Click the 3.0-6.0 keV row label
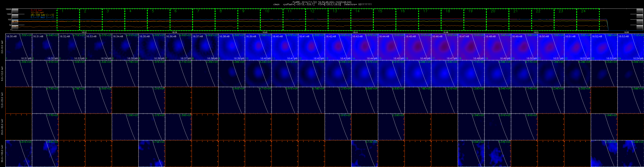 tap(2, 47)
